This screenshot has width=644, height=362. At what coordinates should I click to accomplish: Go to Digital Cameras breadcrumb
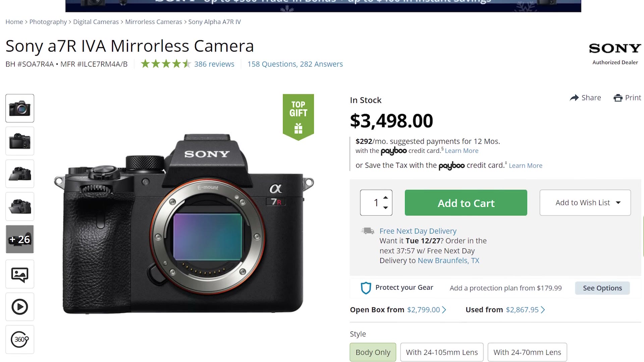96,22
